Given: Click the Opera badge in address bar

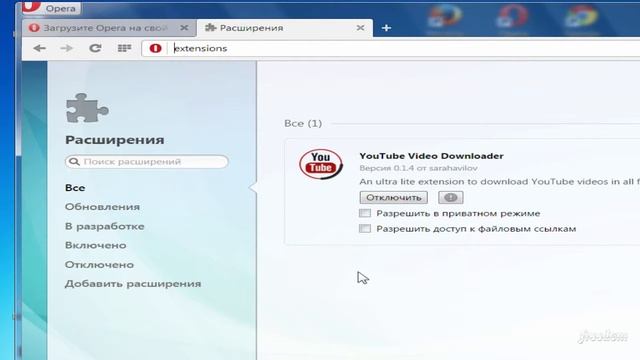Looking at the screenshot, I should click(x=155, y=48).
